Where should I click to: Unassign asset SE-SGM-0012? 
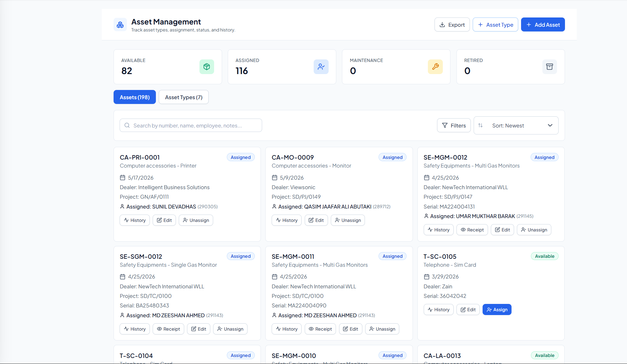coord(230,329)
